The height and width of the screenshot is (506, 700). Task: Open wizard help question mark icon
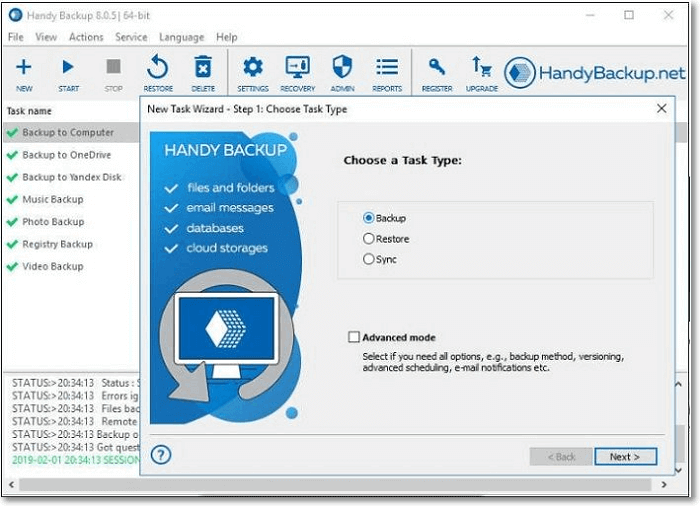point(161,455)
